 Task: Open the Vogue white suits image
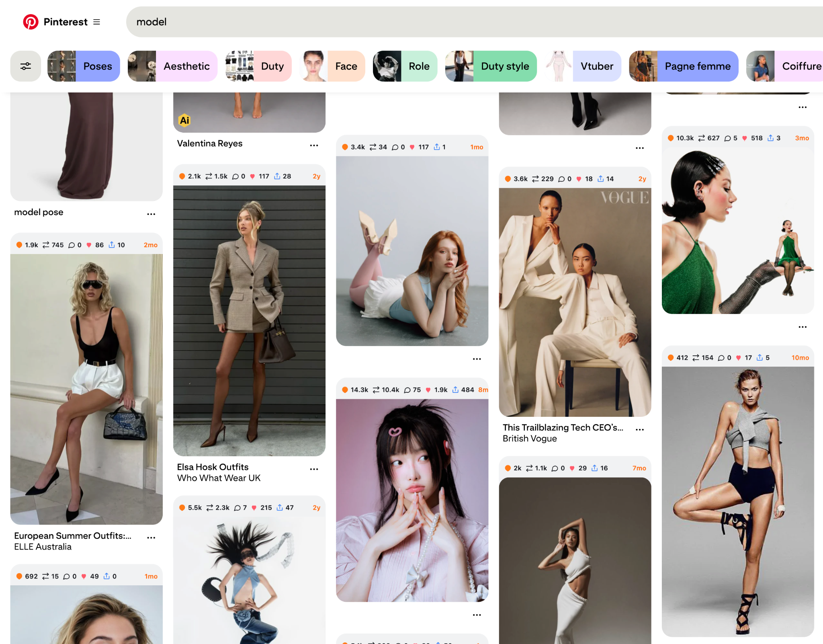(x=575, y=302)
